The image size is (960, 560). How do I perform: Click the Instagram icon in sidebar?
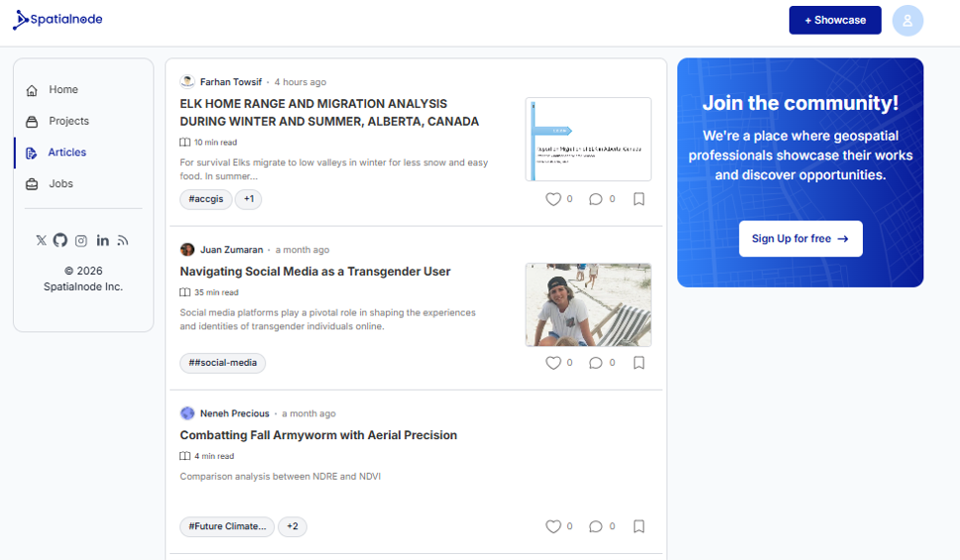pos(81,241)
